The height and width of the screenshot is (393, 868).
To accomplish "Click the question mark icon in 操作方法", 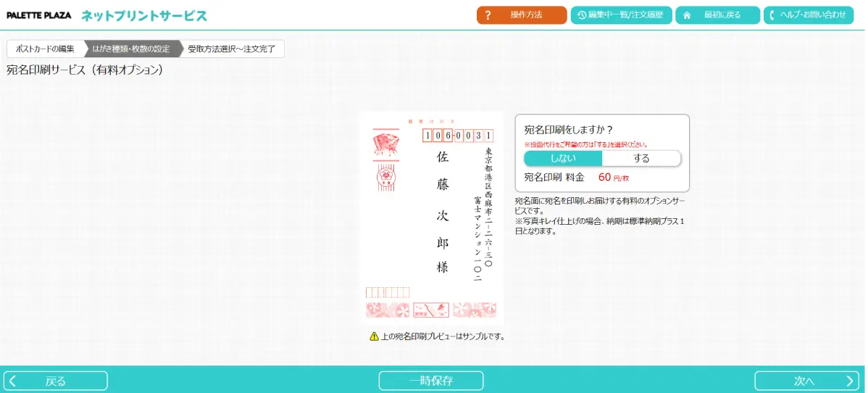I will (487, 15).
